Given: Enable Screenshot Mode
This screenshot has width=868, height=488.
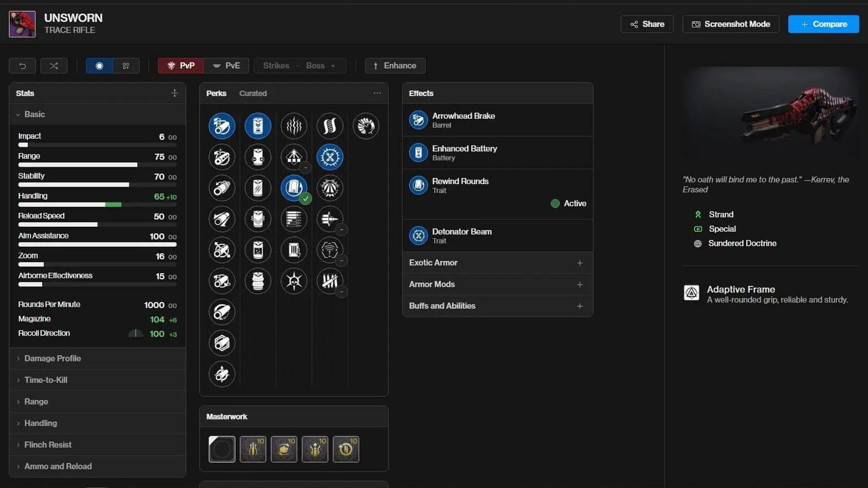Looking at the screenshot, I should tap(731, 24).
